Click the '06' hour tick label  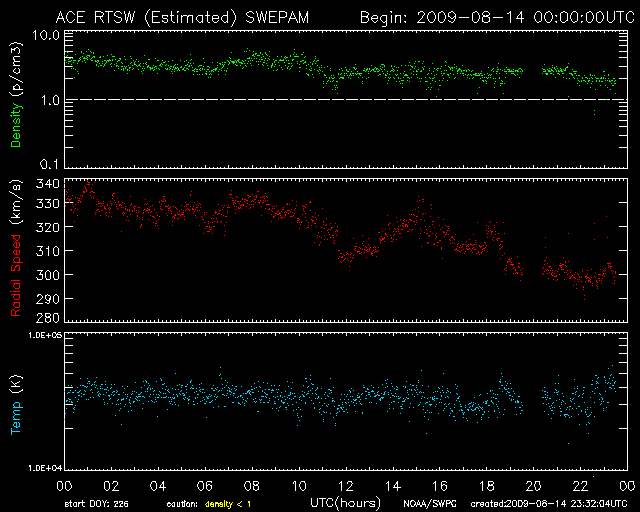(205, 486)
